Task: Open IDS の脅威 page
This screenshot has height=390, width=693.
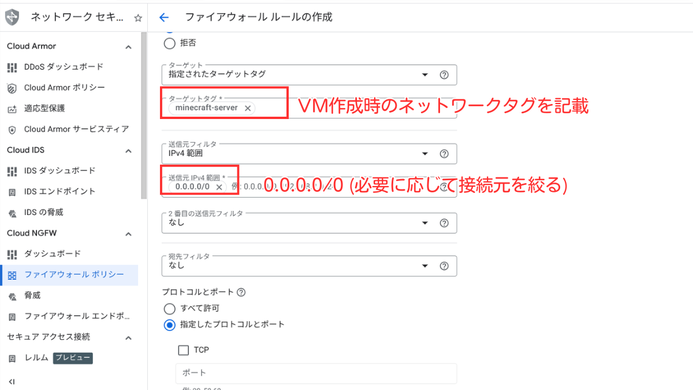Action: click(43, 212)
